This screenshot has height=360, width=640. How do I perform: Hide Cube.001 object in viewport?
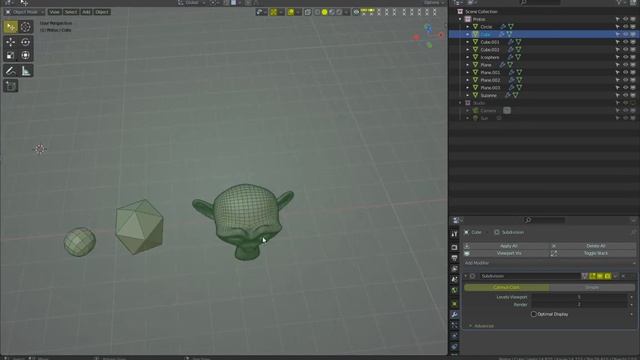pyautogui.click(x=625, y=42)
